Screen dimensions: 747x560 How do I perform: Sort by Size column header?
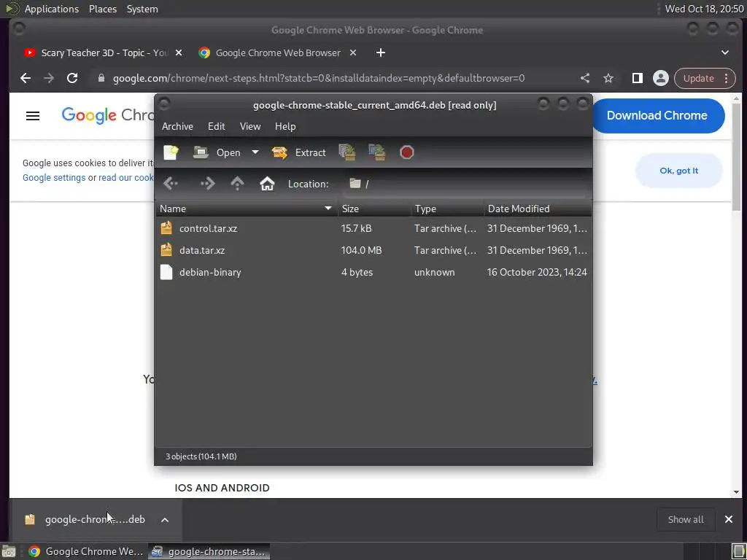374,209
